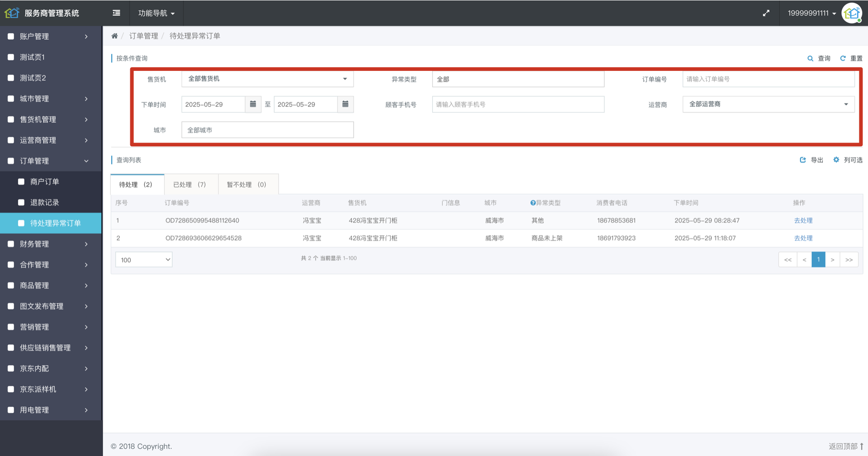The image size is (868, 456).
Task: Click the home breadcrumb icon
Action: click(114, 36)
